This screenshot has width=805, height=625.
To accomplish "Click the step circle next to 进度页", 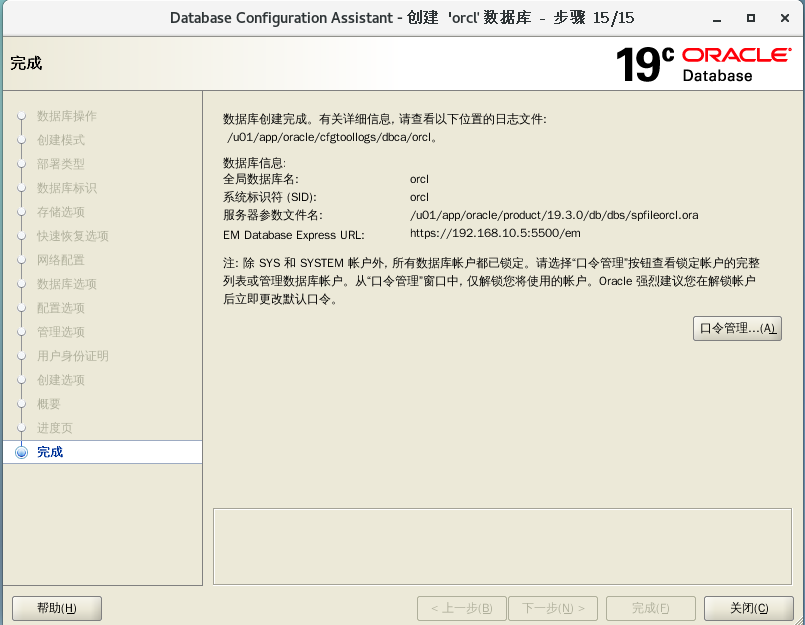I will 22,427.
